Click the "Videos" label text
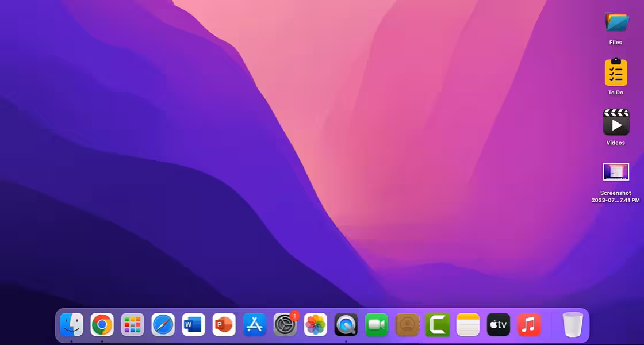 click(616, 143)
